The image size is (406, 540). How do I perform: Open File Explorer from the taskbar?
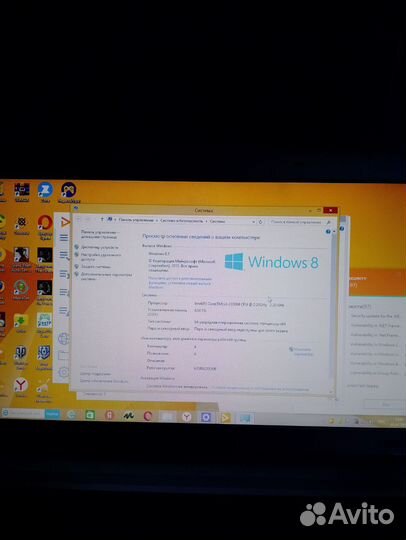click(167, 417)
